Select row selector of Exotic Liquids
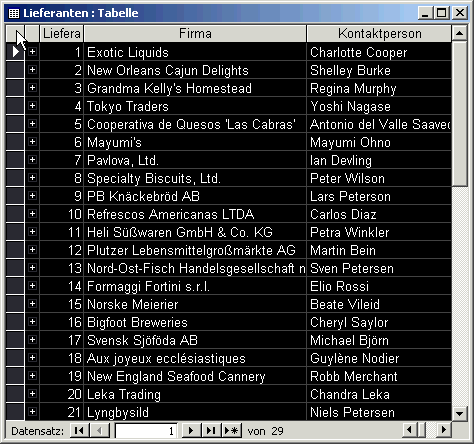474x444 pixels. (x=15, y=52)
